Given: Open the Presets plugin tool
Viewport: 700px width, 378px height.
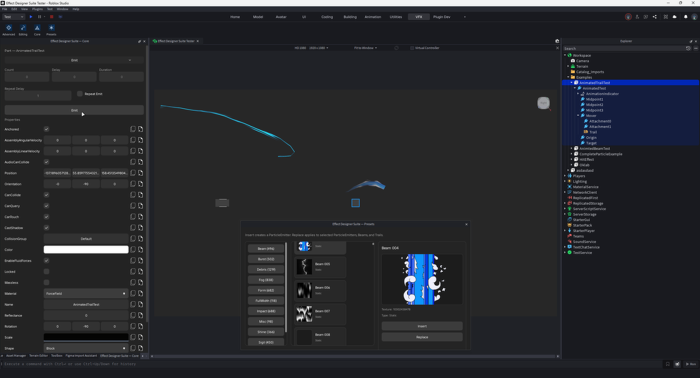Looking at the screenshot, I should (51, 29).
